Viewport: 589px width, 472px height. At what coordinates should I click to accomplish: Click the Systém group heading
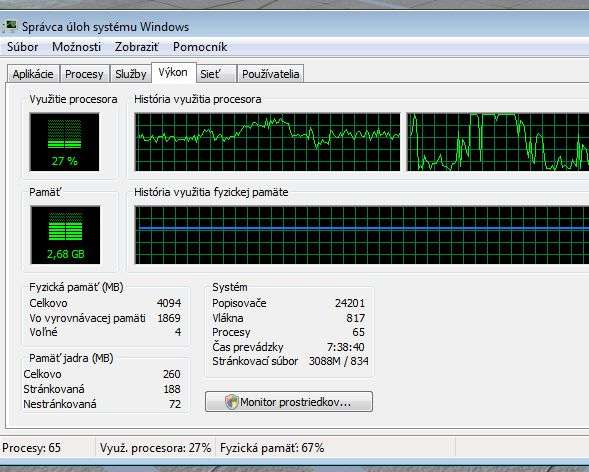point(230,287)
